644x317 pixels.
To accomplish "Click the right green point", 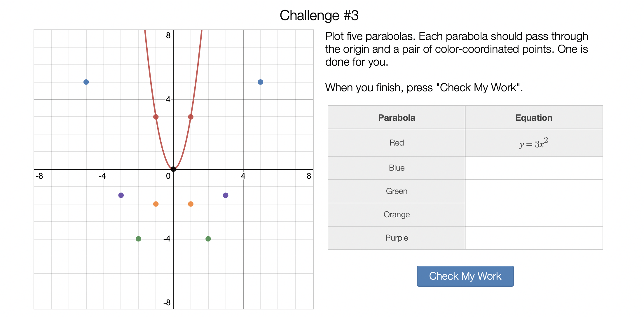I will (x=208, y=239).
